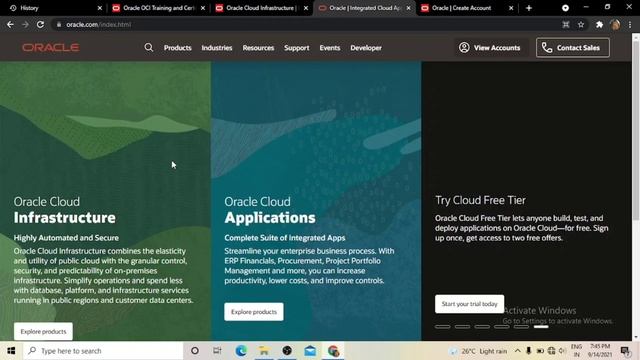The image size is (640, 360).
Task: Close the Oracle Cloud Infrastructure tab
Action: pos(306,8)
